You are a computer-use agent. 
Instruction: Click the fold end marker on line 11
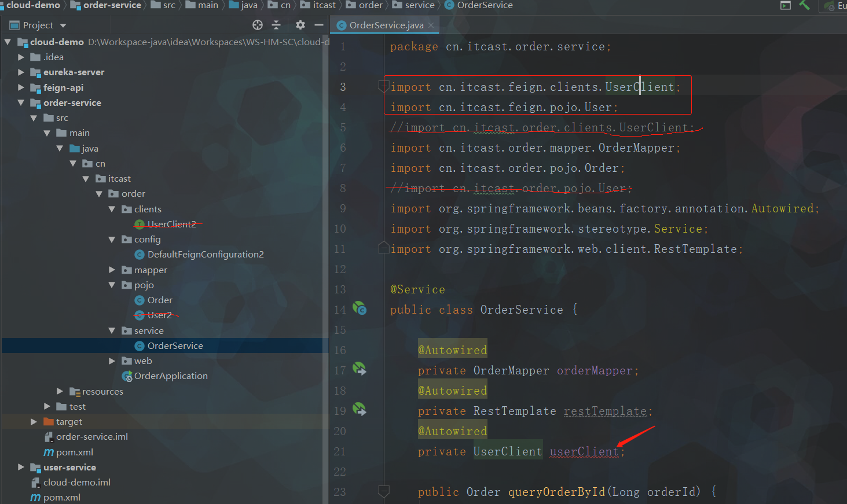pyautogui.click(x=383, y=249)
